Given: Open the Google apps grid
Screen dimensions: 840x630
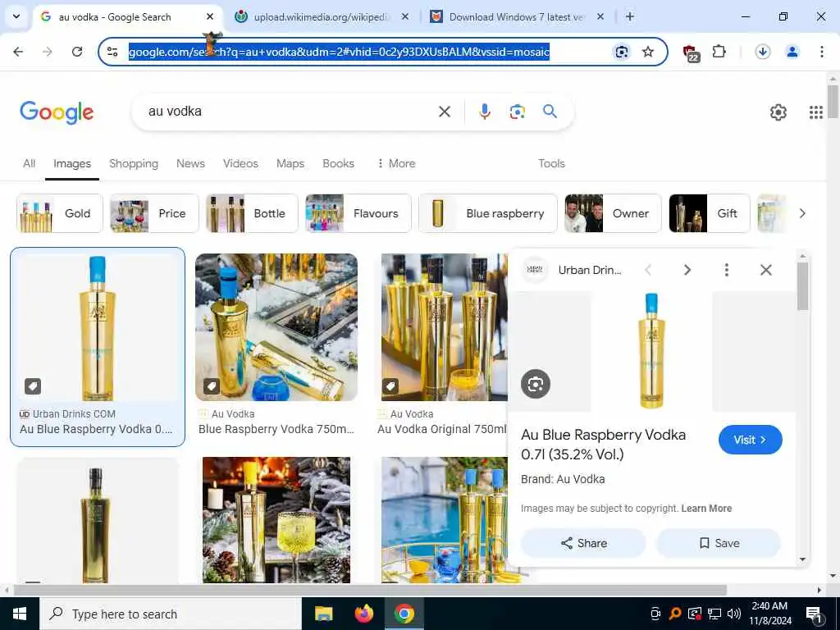Looking at the screenshot, I should tap(816, 112).
